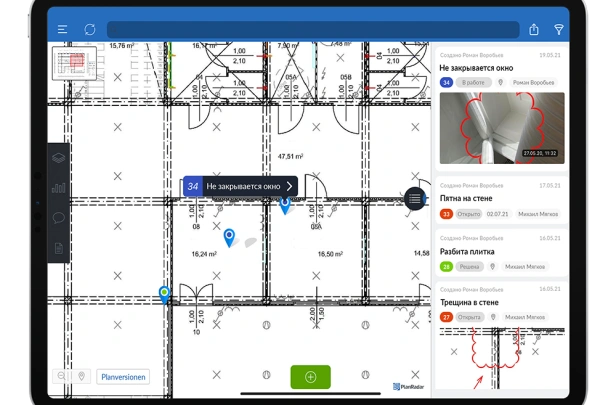Toggle the pin visibility icon near Planversionen
Viewport: 616px width, 405px height.
(x=81, y=376)
